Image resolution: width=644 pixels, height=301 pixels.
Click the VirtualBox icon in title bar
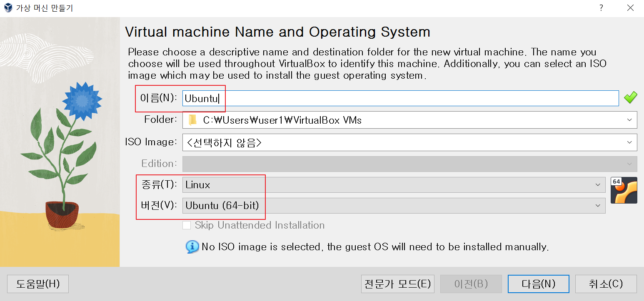tap(8, 8)
